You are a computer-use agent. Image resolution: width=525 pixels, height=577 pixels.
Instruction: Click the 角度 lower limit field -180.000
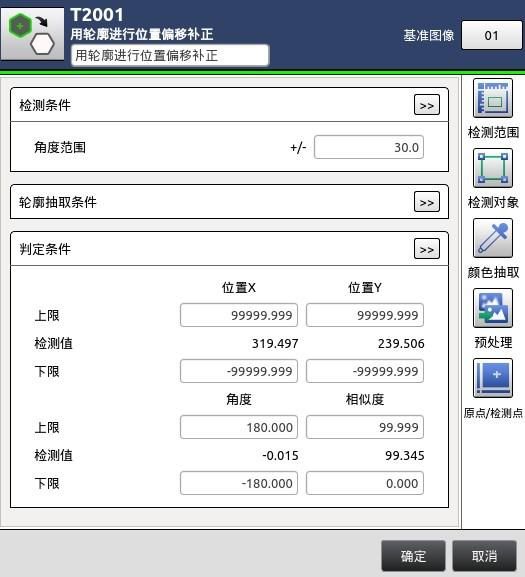pyautogui.click(x=239, y=483)
